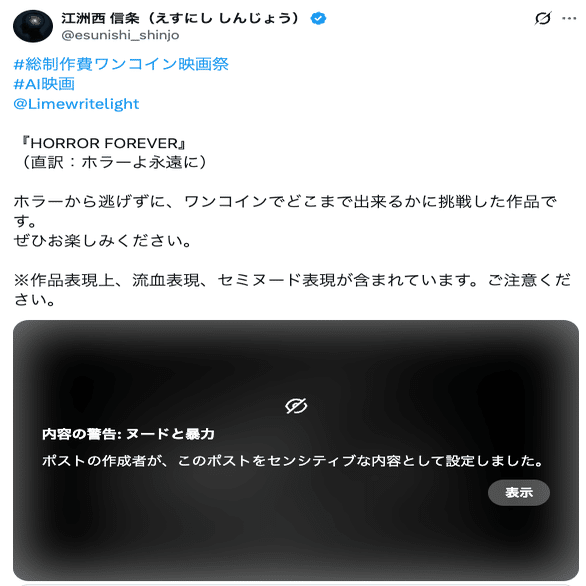Open the Grok explain-post icon
The image size is (586, 586).
pyautogui.click(x=543, y=18)
